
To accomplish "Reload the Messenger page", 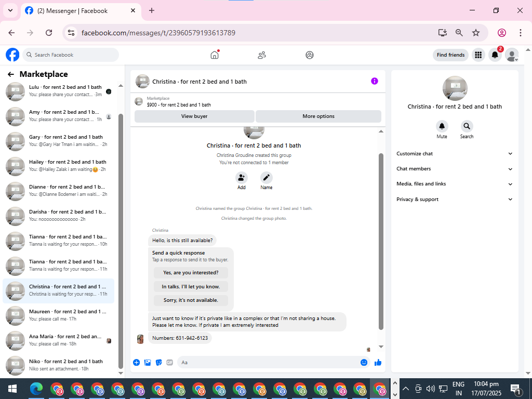I will (49, 33).
